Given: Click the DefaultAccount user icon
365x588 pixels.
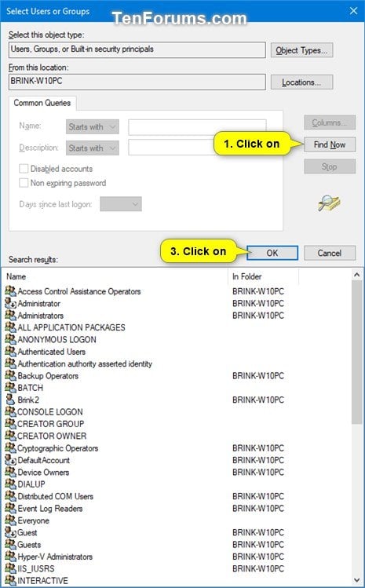Looking at the screenshot, I should [10, 460].
